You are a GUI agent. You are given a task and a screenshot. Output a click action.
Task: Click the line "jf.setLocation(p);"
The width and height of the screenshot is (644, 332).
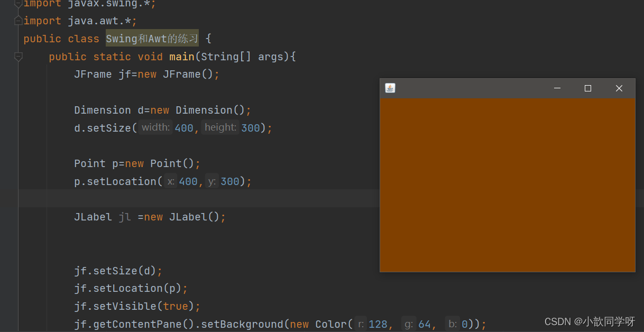click(x=131, y=288)
